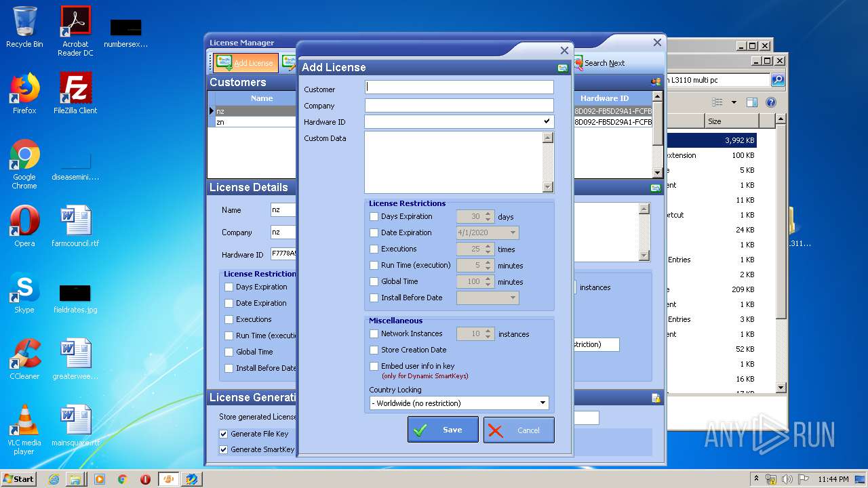Open farmcouncil.rtf desktop file

click(x=75, y=226)
